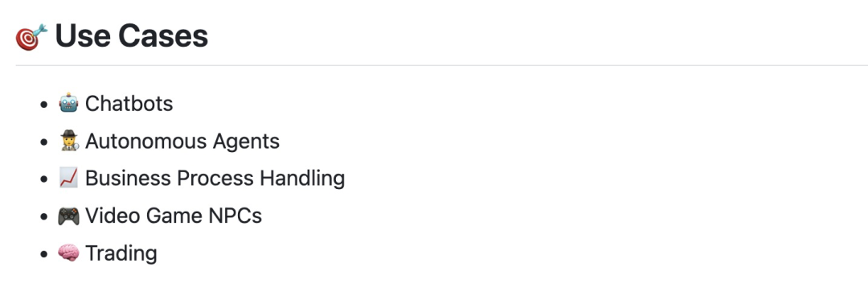The height and width of the screenshot is (292, 868).
Task: Click the bullet point before Video Game NPCs
Action: pos(44,216)
